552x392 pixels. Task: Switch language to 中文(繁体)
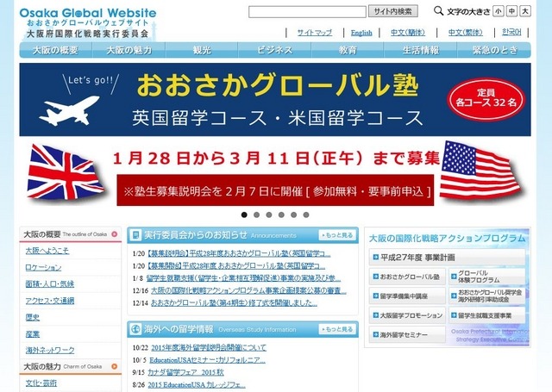click(465, 33)
